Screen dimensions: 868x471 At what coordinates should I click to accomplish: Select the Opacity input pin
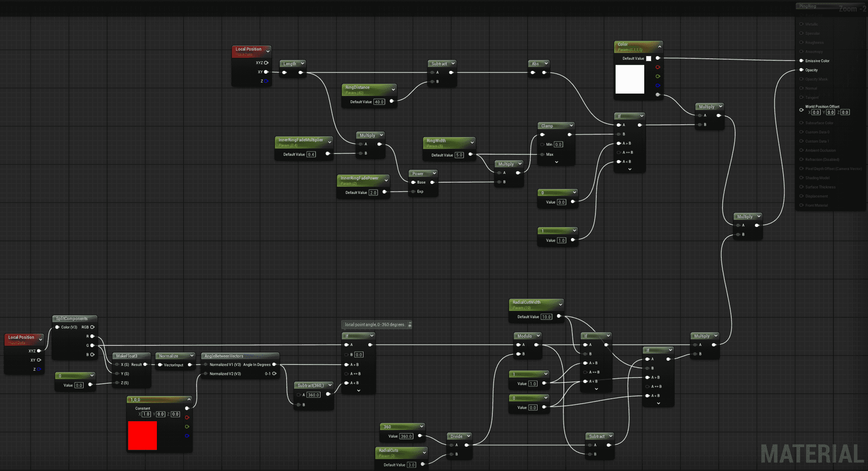[802, 70]
